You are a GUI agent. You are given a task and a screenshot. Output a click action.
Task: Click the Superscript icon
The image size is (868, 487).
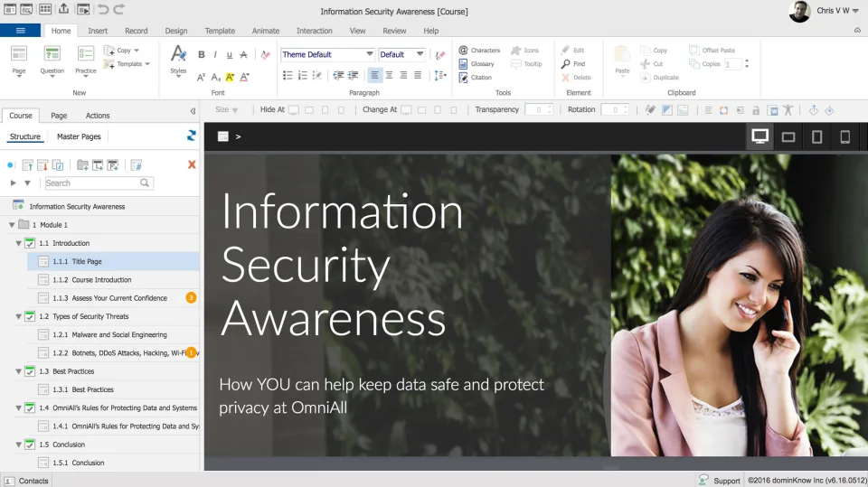(201, 77)
